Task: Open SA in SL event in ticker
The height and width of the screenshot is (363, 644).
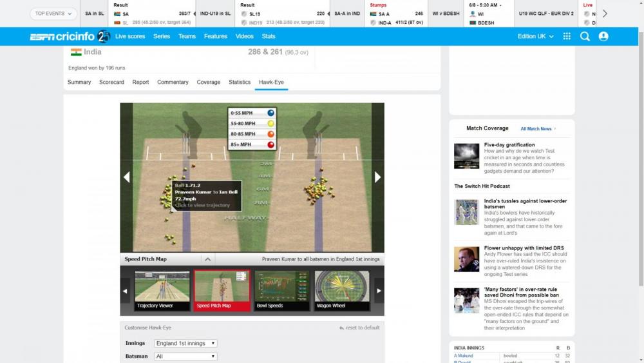Action: tap(95, 14)
